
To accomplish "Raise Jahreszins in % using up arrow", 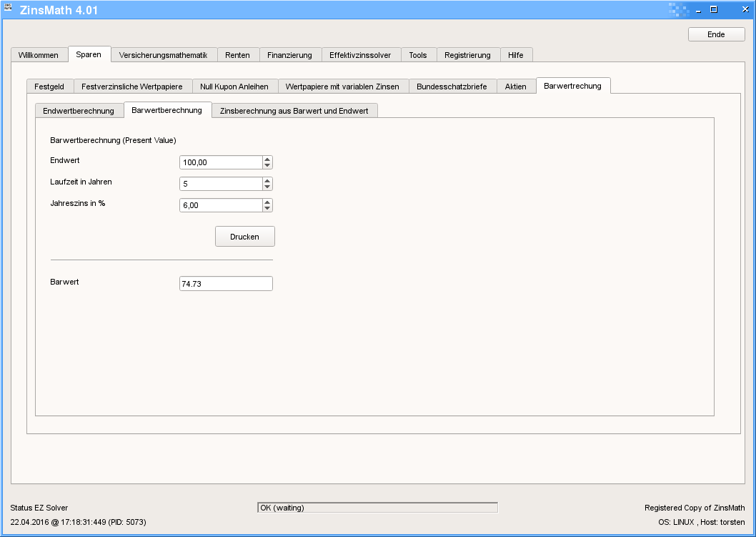I will (267, 202).
